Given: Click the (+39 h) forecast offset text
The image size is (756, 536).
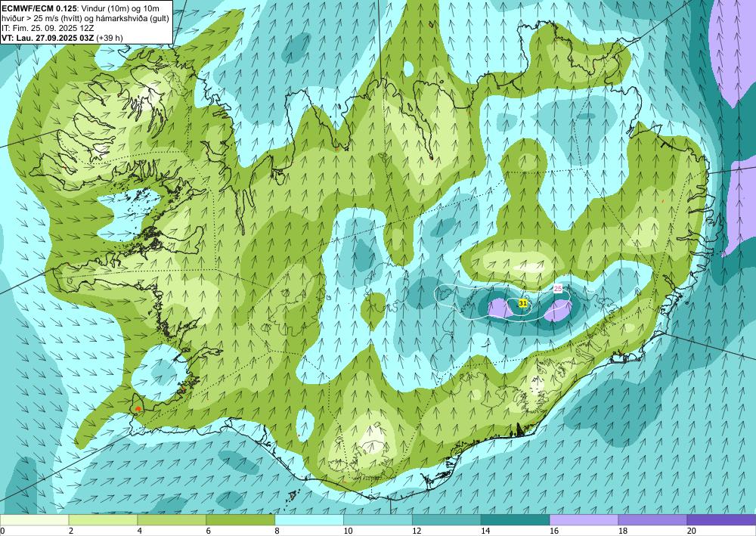Looking at the screenshot, I should pos(110,38).
